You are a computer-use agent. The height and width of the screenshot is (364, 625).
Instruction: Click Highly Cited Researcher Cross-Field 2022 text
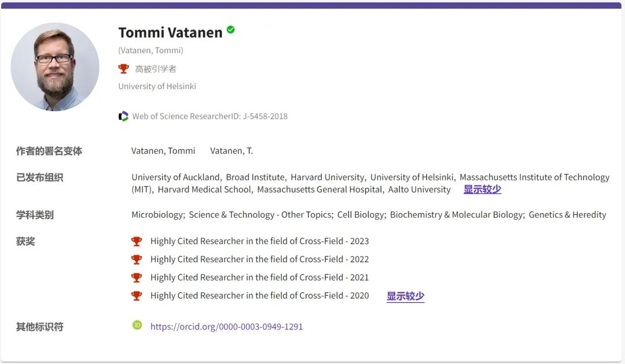259,259
